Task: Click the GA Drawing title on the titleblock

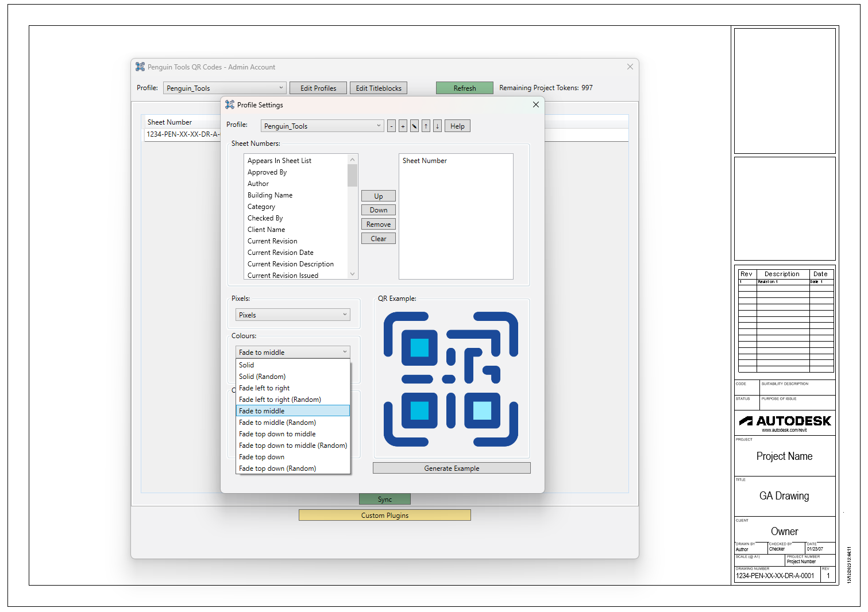Action: pos(784,496)
